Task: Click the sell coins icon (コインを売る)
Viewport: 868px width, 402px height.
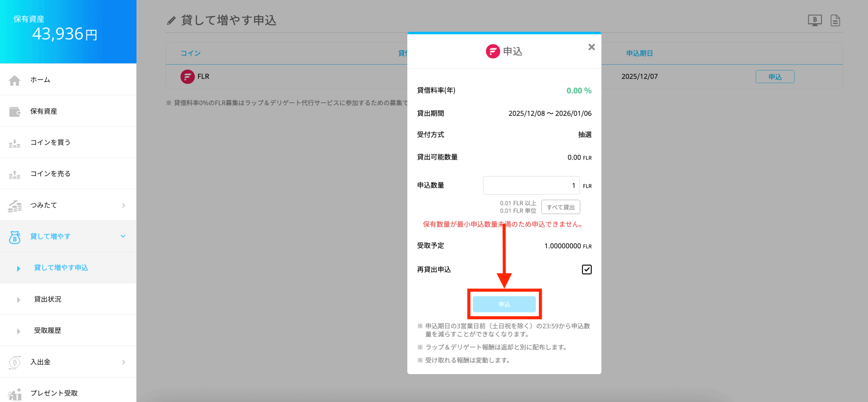Action: click(x=15, y=174)
